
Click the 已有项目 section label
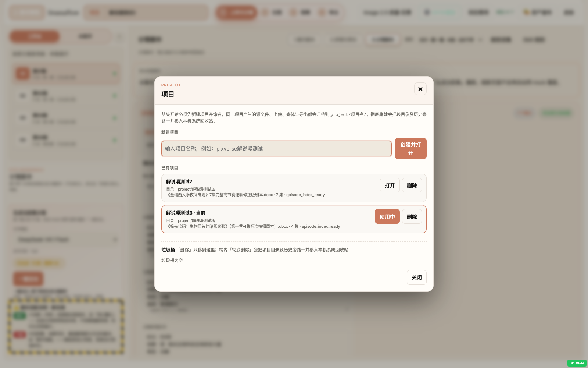click(169, 168)
